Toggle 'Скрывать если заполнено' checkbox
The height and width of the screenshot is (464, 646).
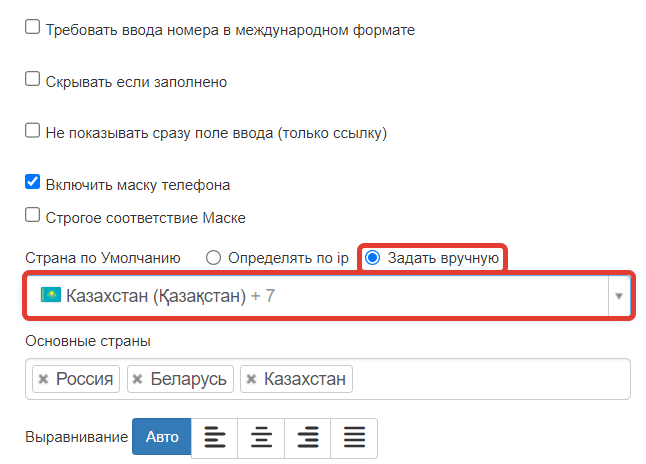[x=33, y=79]
